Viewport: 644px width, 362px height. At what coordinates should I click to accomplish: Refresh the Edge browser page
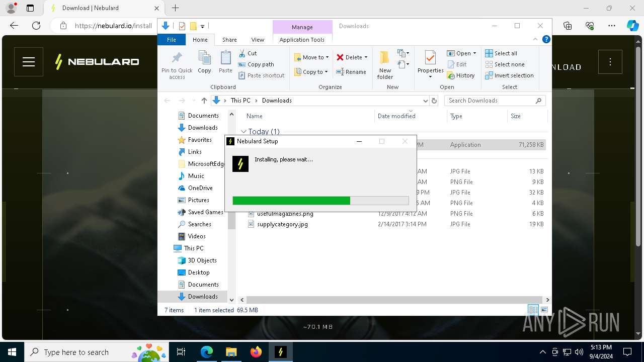click(36, 26)
